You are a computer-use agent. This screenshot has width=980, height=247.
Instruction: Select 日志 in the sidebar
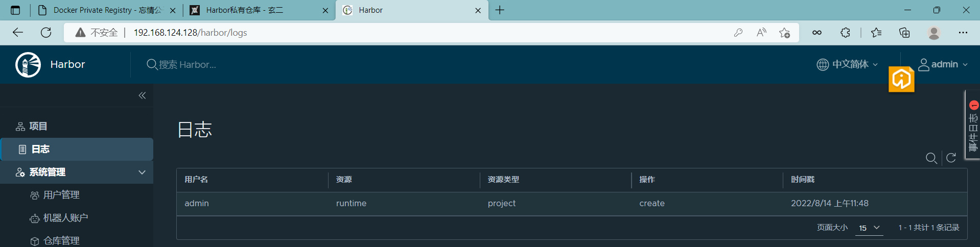click(77, 149)
